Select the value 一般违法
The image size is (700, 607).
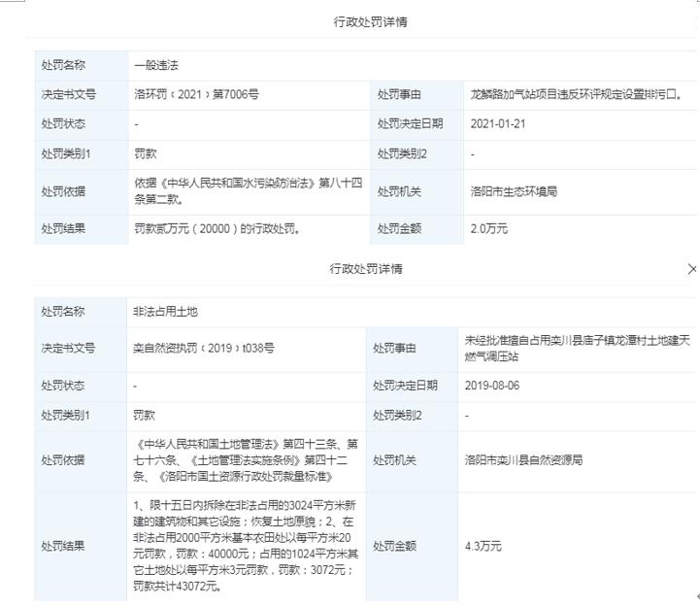point(156,65)
